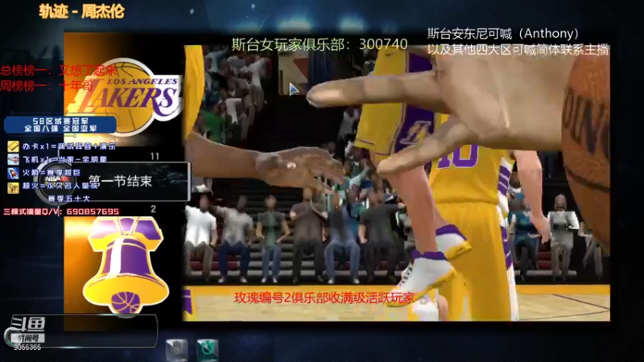Screen dimensions: 644x362
Task: Click the red 总榜榜一 ranking line
Action: [58, 71]
